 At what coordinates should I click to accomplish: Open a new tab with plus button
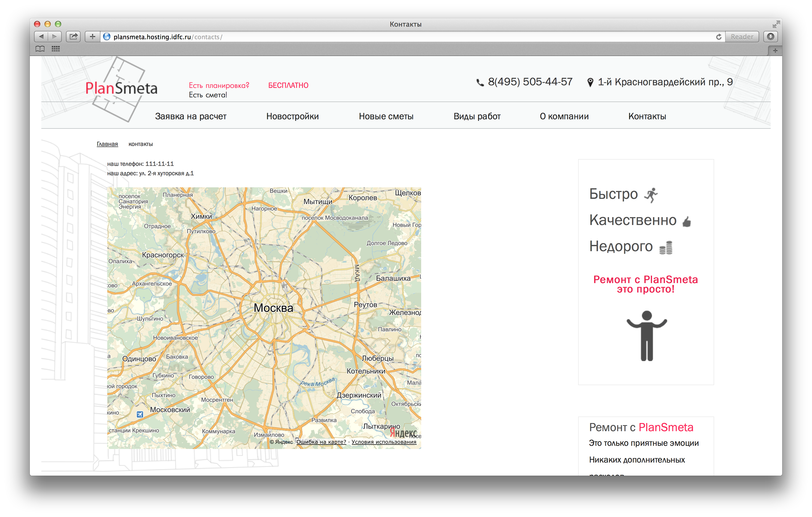click(x=775, y=50)
